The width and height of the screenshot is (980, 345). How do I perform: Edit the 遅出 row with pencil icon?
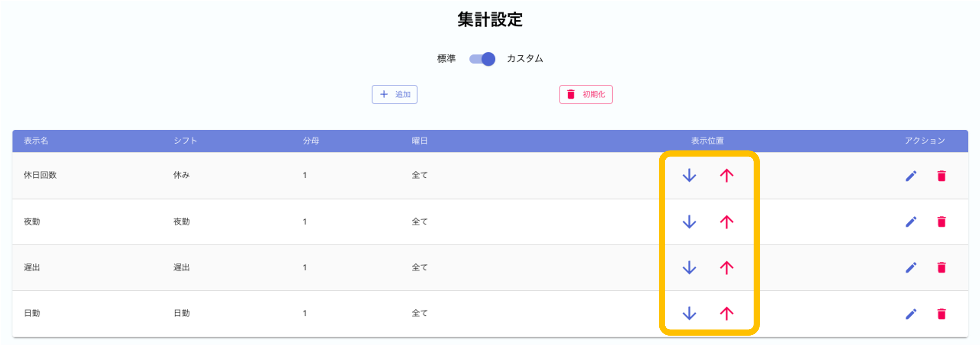pos(911,268)
